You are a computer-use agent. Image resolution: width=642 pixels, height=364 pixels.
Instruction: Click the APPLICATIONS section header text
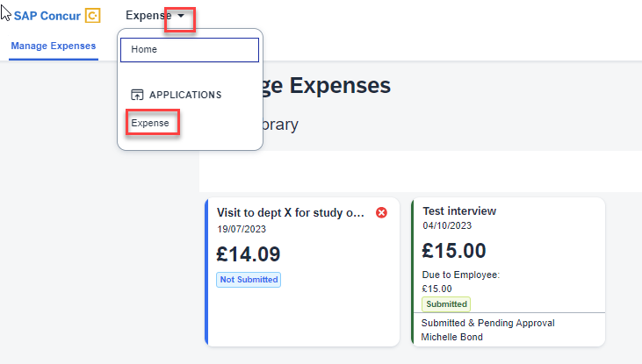(x=185, y=95)
